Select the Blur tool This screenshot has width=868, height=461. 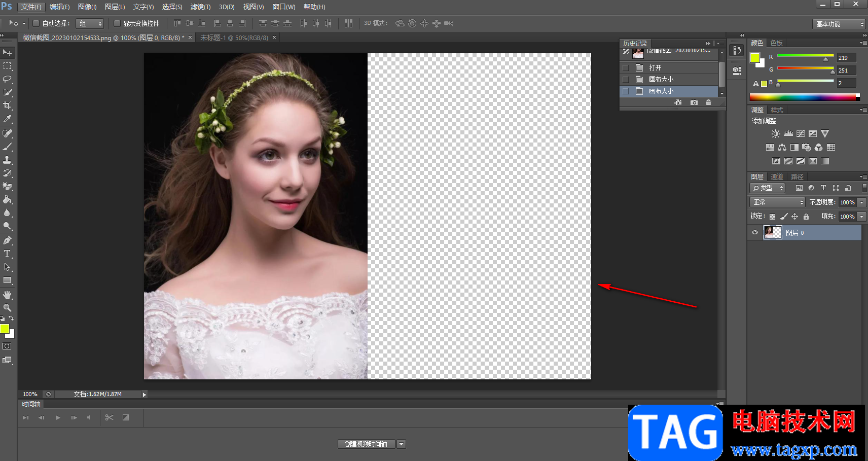[7, 212]
